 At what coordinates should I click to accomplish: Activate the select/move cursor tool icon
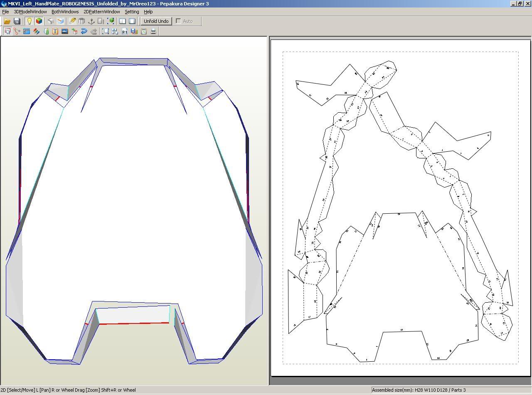pos(7,31)
